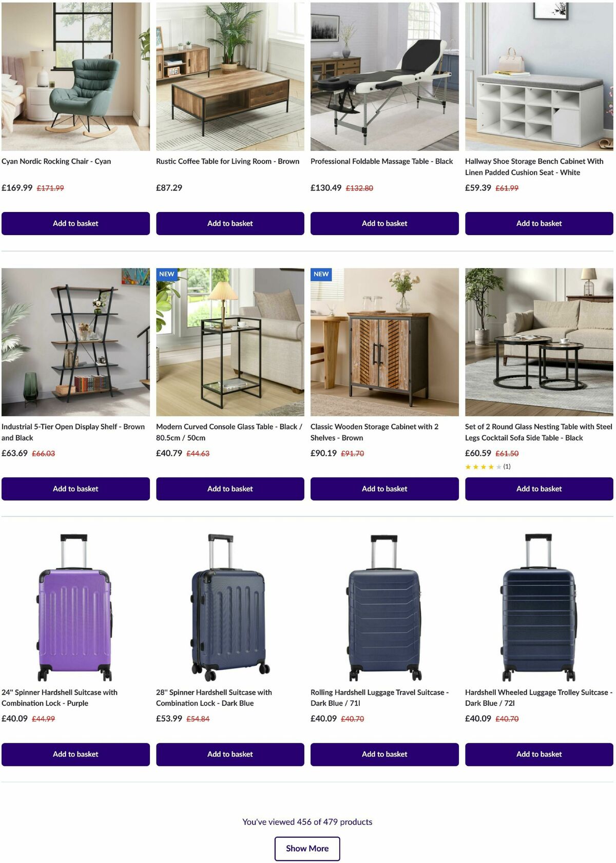Add Professional Foldable Massage Table to basket

point(384,223)
